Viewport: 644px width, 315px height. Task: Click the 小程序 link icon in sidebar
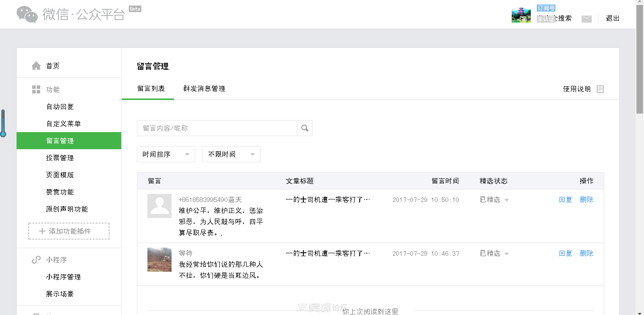coord(36,260)
